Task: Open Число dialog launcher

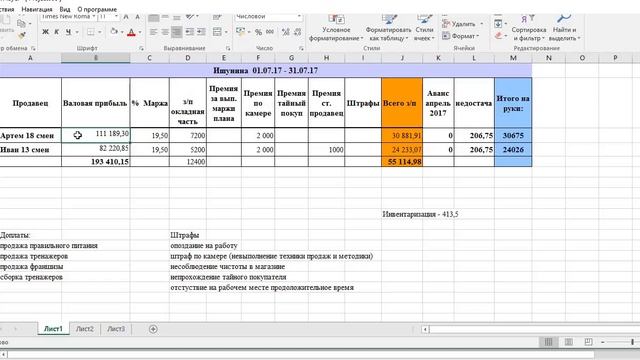Action: [301, 48]
